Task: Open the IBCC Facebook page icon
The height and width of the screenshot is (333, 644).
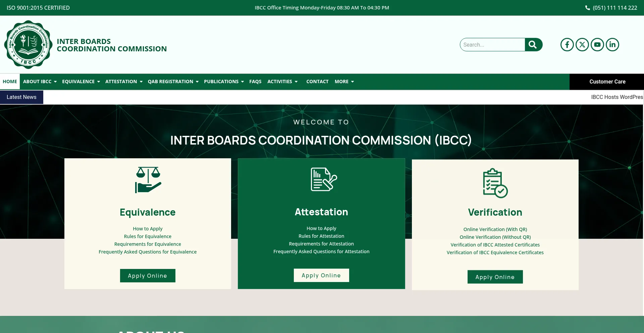Action: coord(567,45)
